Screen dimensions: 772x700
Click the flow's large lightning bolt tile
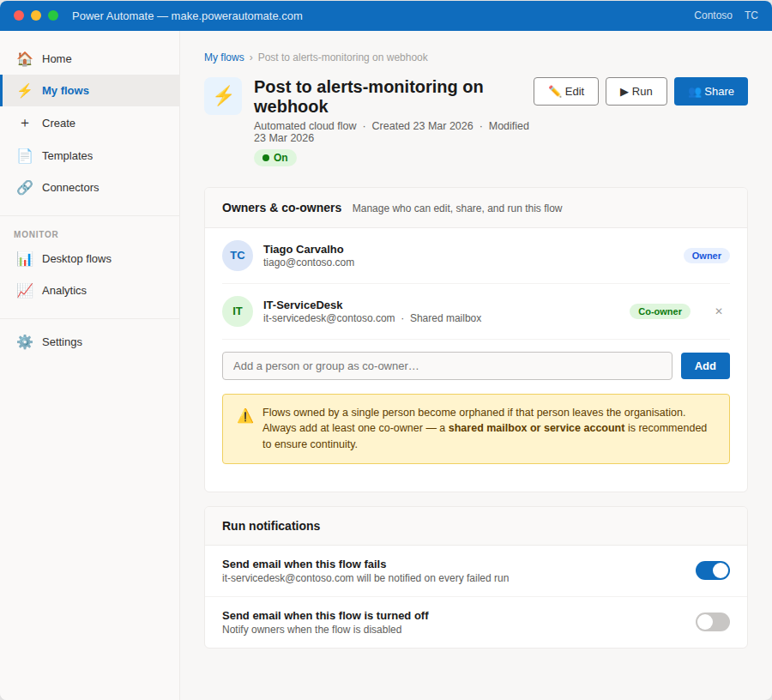224,96
